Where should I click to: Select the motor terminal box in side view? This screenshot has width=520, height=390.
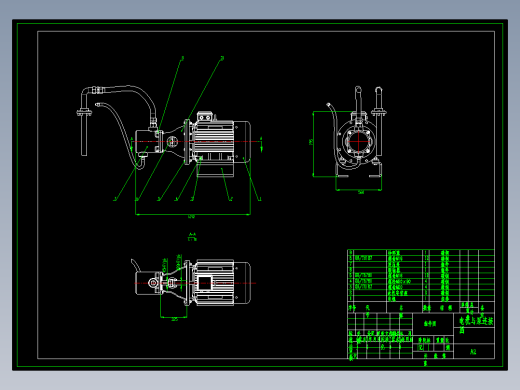(x=205, y=117)
